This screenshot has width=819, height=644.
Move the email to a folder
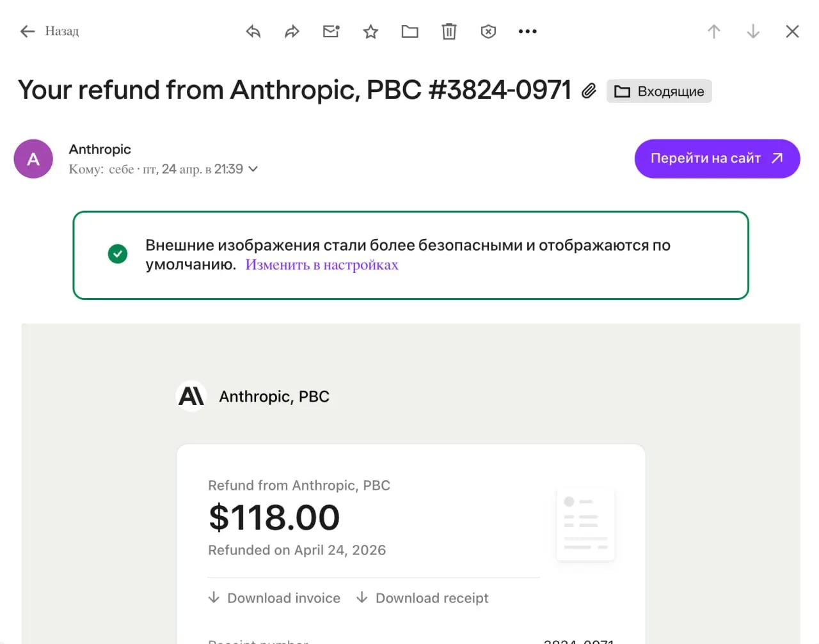[409, 31]
